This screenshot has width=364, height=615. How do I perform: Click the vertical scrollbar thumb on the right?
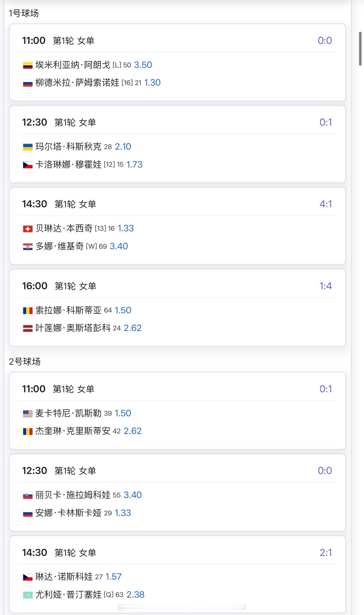(x=360, y=49)
